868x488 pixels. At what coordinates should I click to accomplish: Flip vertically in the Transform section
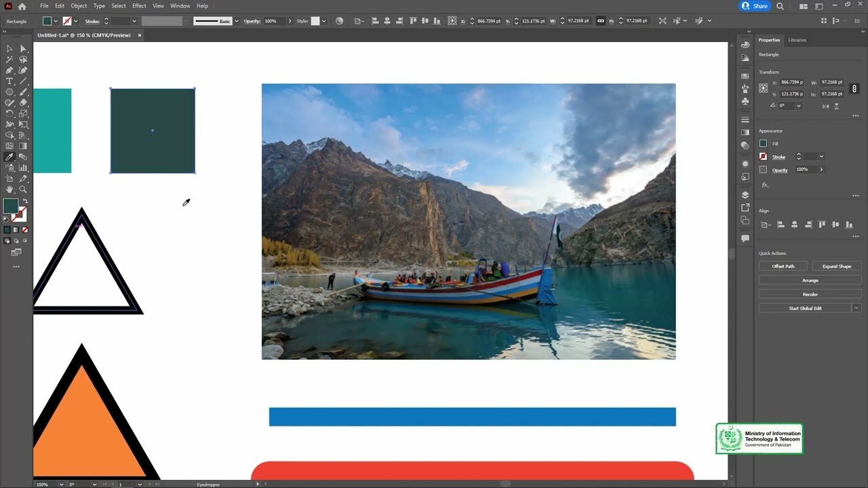837,106
